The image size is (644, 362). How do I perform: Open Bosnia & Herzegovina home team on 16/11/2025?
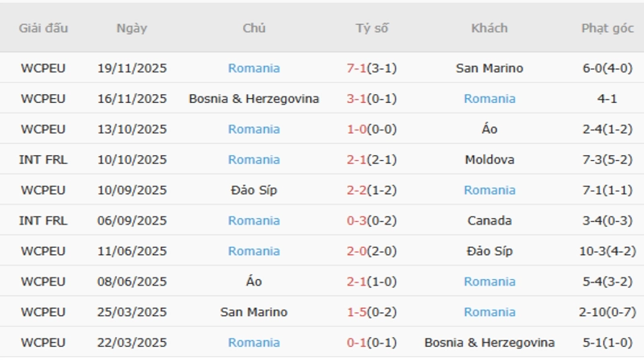(254, 99)
